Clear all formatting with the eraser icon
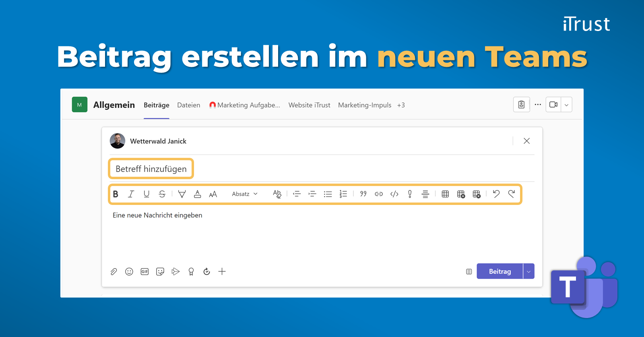Screen dimensions: 644x337 click(277, 194)
